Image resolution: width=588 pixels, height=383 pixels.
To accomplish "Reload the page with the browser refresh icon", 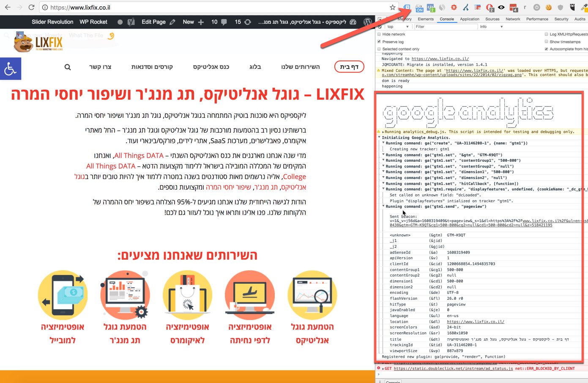I will 31,8.
